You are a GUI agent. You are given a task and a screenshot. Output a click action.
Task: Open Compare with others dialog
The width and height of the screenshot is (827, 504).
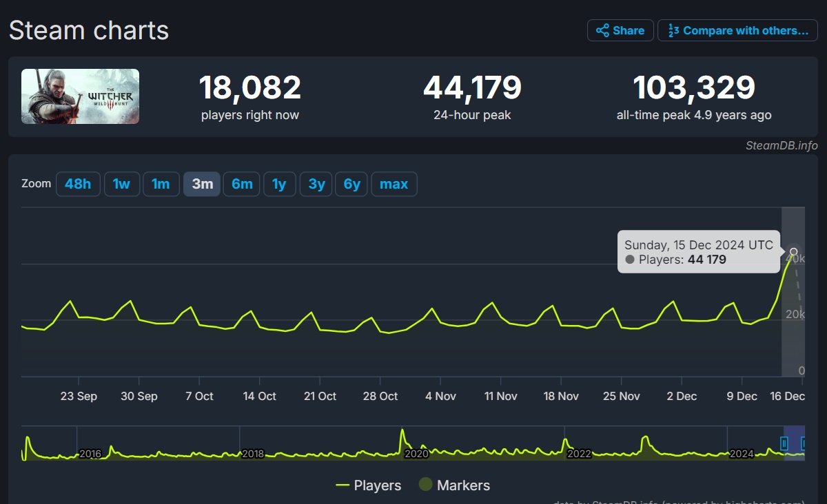[737, 30]
